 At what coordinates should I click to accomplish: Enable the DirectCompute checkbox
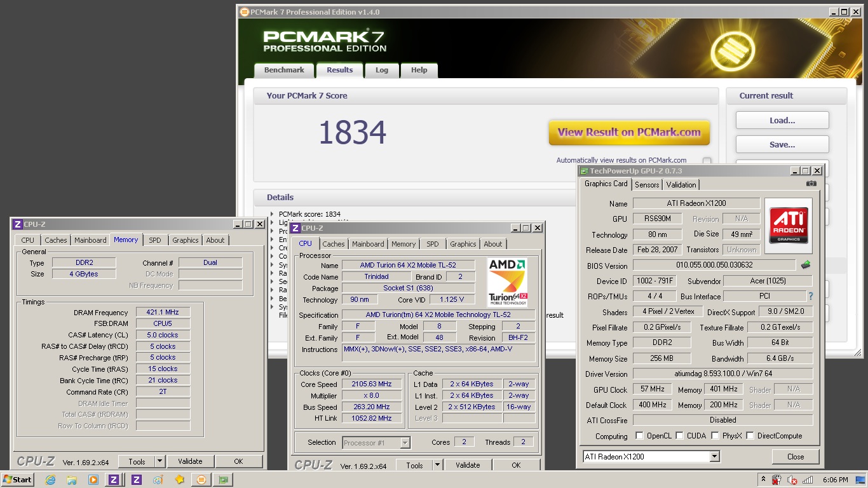coord(750,436)
